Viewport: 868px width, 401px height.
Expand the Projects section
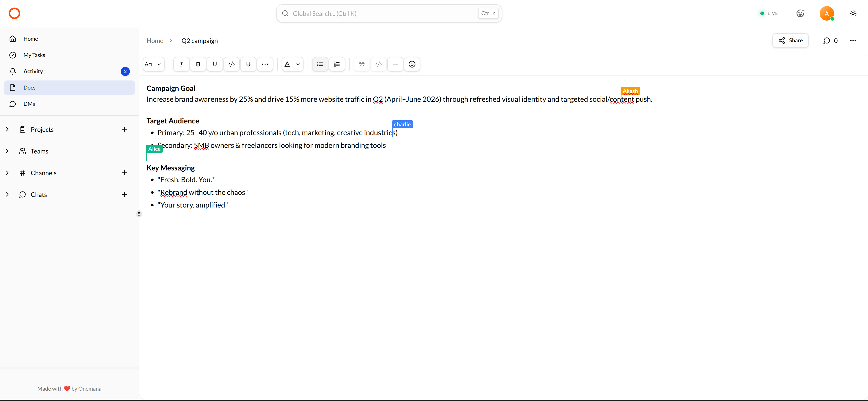click(x=7, y=130)
